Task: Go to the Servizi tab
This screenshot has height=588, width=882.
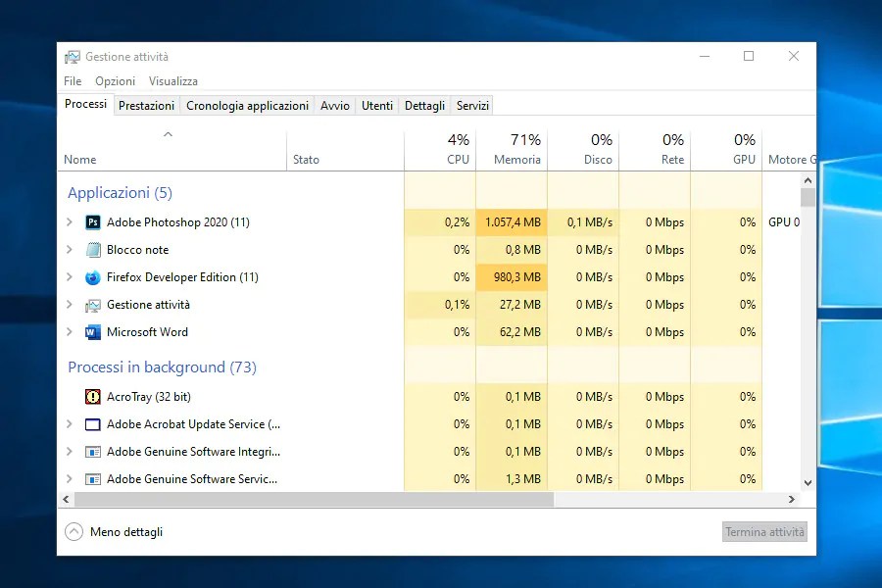Action: pyautogui.click(x=472, y=106)
